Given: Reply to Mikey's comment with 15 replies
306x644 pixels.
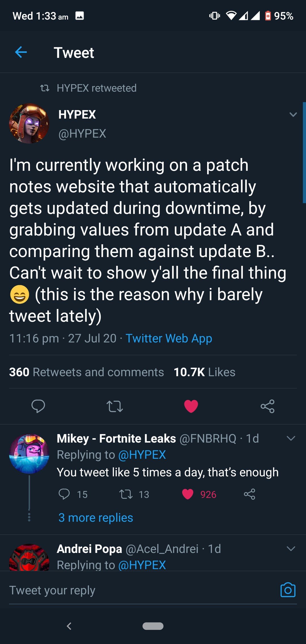Looking at the screenshot, I should [x=64, y=494].
